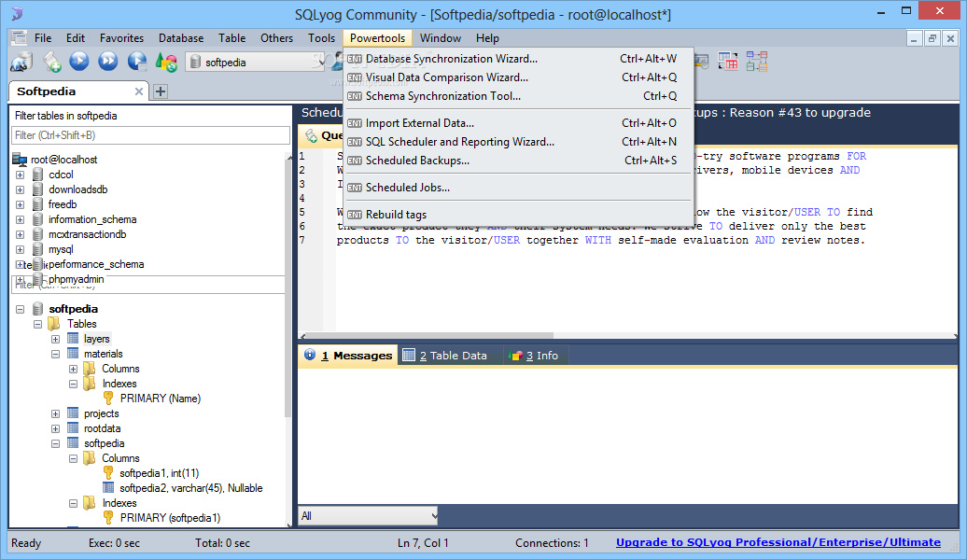Choose Schema Synchronization Tool
Viewport: 967px width, 560px height.
pyautogui.click(x=518, y=95)
